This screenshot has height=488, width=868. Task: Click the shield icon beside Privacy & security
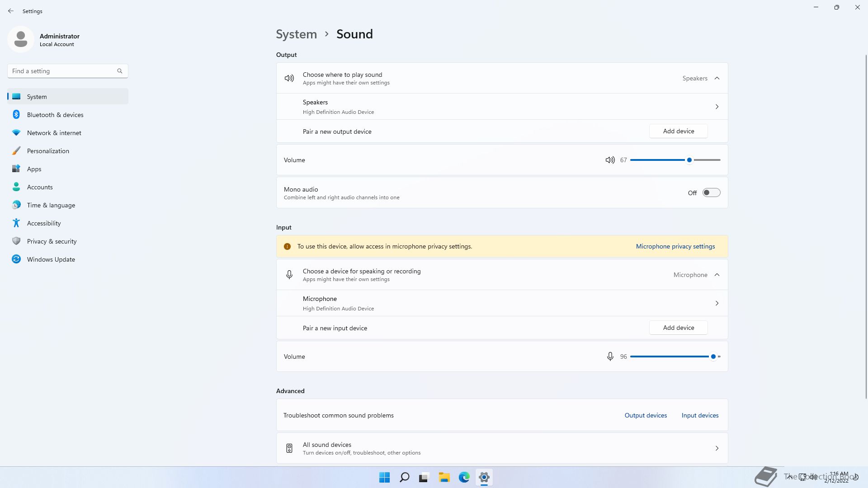point(16,241)
